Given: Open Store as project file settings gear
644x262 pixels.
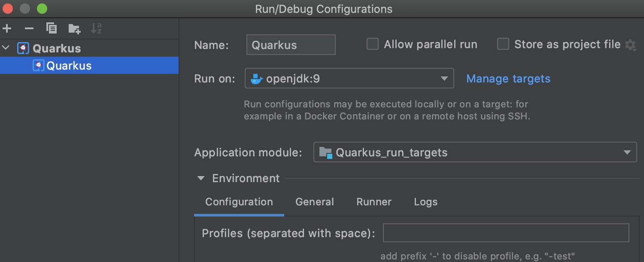Looking at the screenshot, I should tap(630, 45).
